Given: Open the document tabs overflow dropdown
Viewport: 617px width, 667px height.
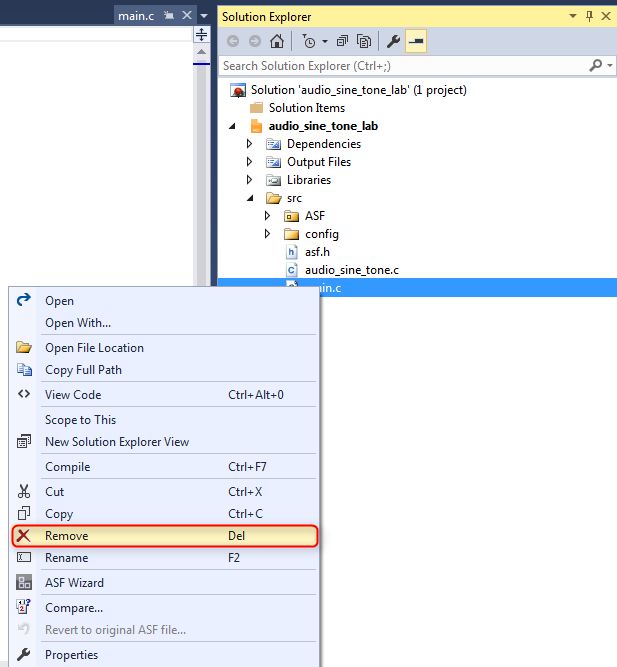Looking at the screenshot, I should coord(204,16).
